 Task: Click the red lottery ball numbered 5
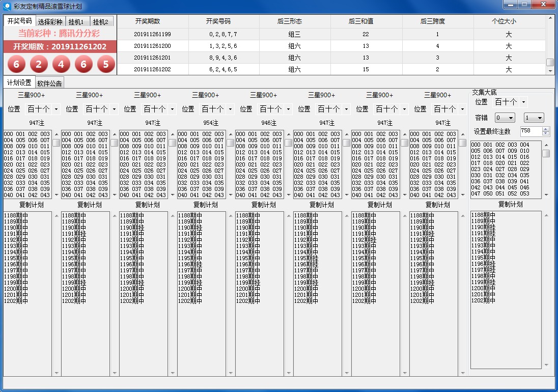coord(106,65)
